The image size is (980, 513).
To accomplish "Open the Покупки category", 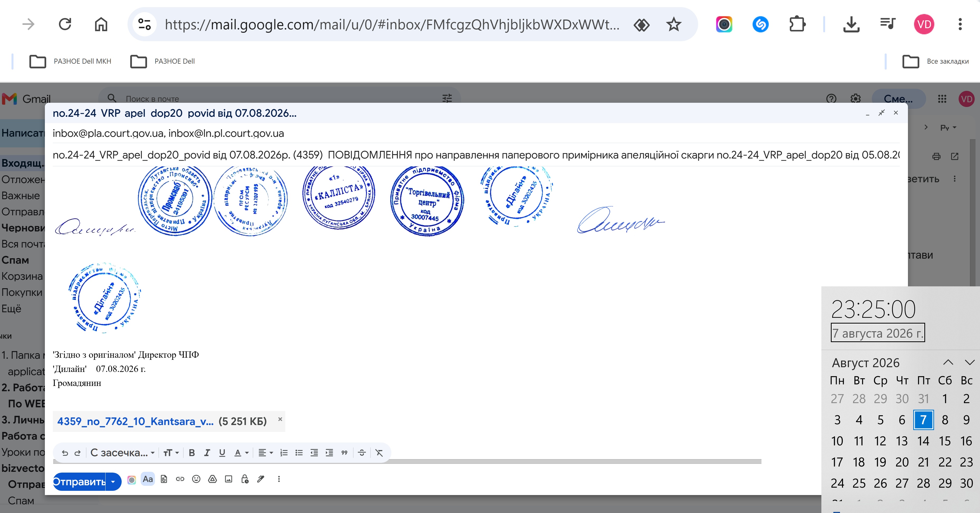I will click(22, 292).
